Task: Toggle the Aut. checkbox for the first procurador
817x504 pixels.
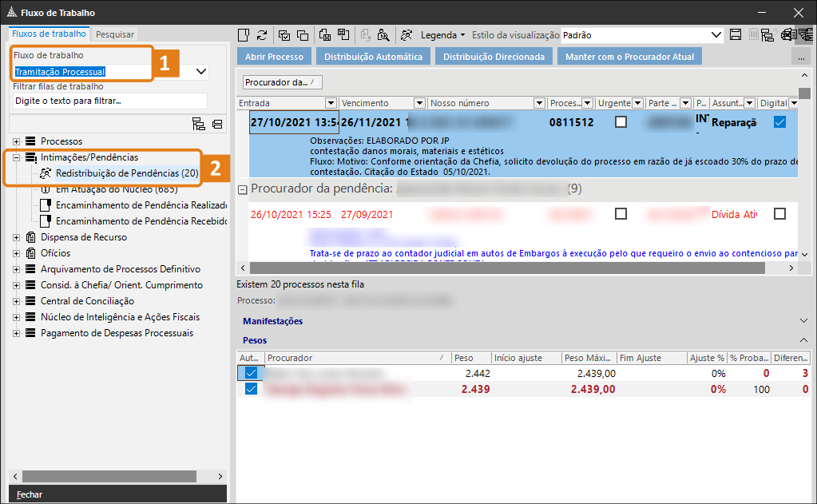Action: pyautogui.click(x=250, y=373)
